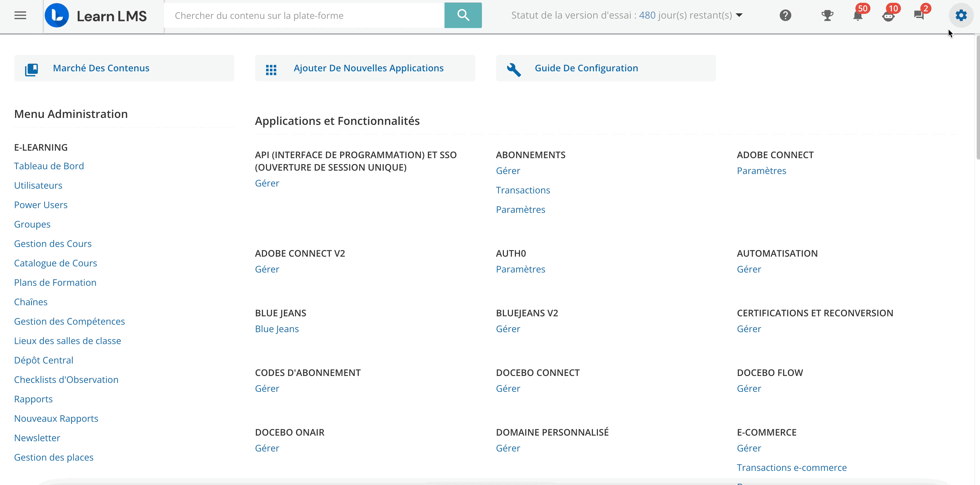Image resolution: width=980 pixels, height=485 pixels.
Task: Open Gestion des Compétences
Action: pos(69,321)
